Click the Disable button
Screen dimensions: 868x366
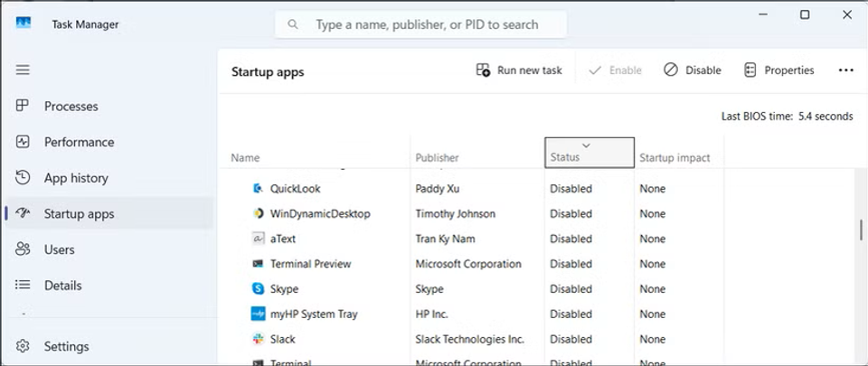(x=693, y=70)
